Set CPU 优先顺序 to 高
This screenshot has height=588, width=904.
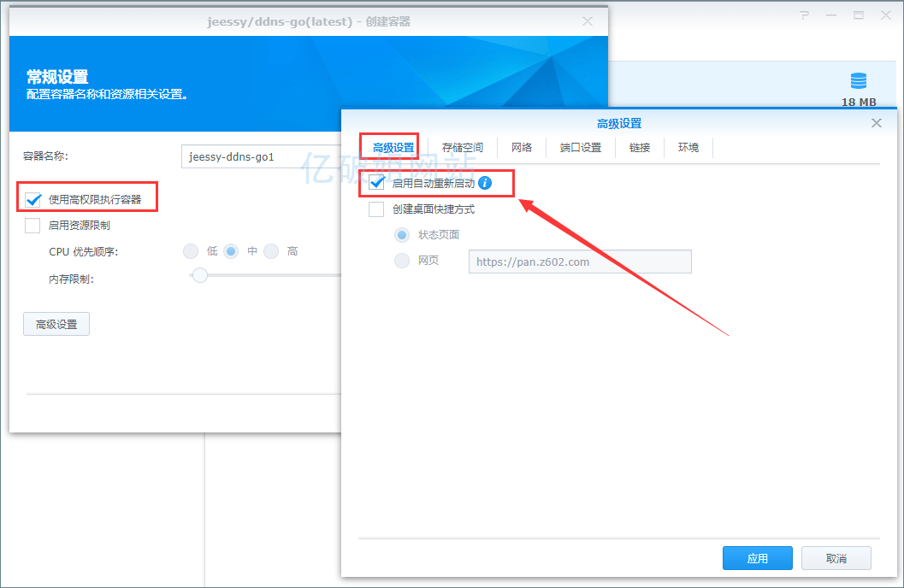coord(271,251)
